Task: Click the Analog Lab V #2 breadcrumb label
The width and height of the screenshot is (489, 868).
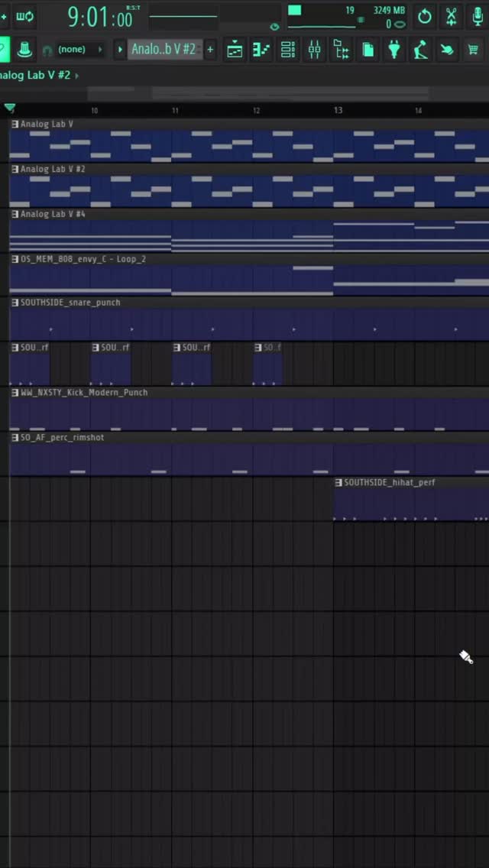Action: pos(34,76)
